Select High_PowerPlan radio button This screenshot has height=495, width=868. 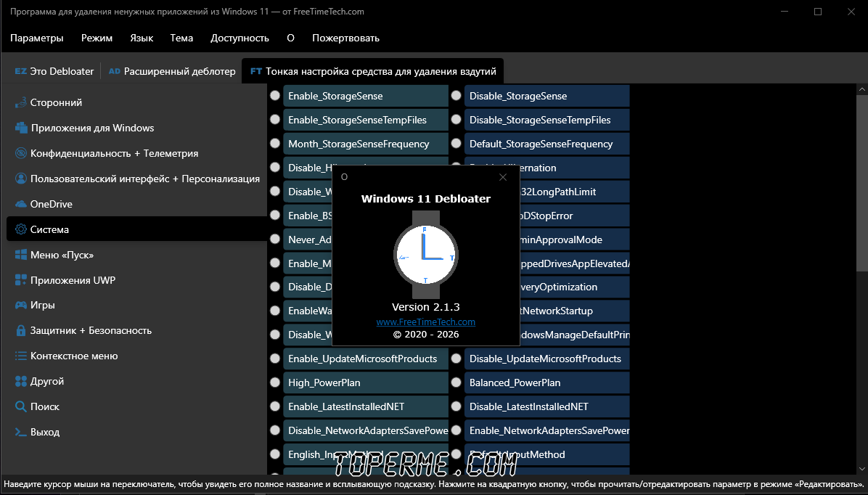pyautogui.click(x=274, y=382)
